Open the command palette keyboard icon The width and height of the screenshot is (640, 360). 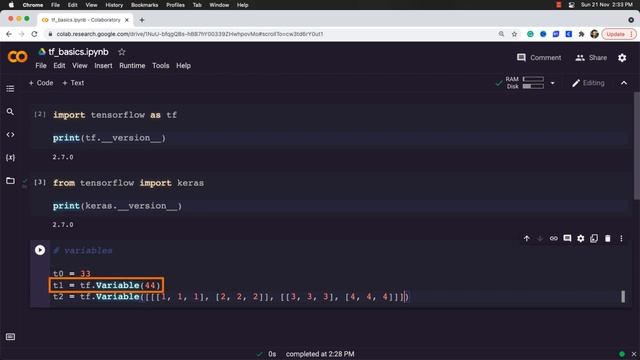[10, 336]
